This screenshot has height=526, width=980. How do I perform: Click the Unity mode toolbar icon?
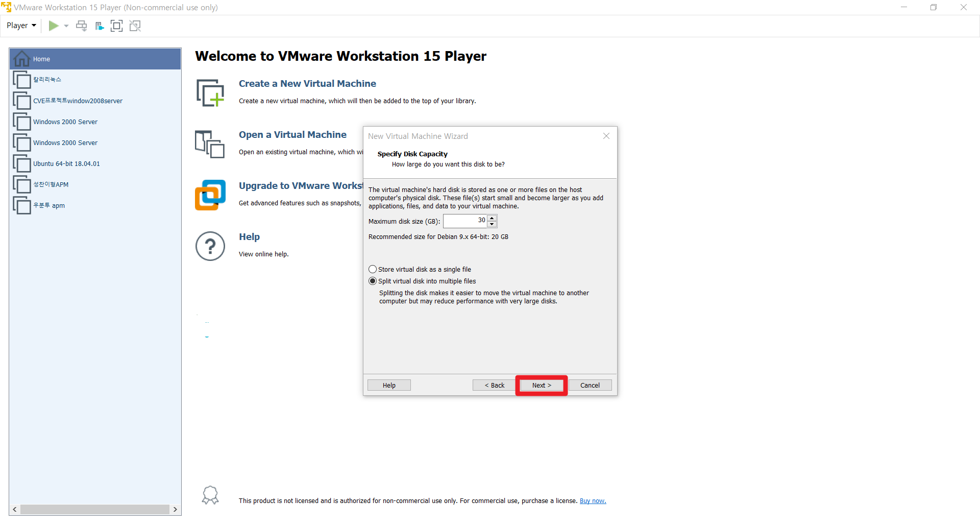coord(135,26)
